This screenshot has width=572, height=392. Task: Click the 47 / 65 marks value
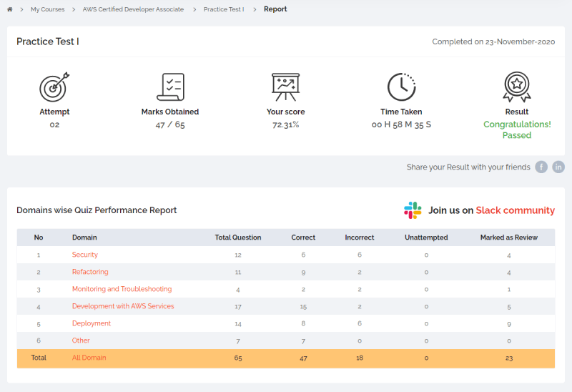click(170, 125)
